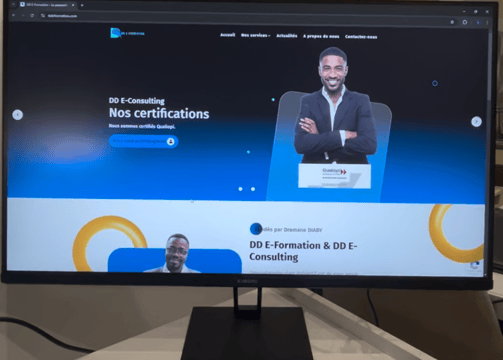Click the blue download button under Qualiopi
503x360 pixels.
(143, 141)
